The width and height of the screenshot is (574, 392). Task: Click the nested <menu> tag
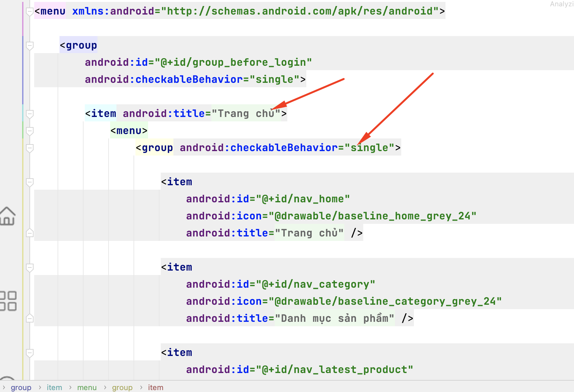(129, 131)
